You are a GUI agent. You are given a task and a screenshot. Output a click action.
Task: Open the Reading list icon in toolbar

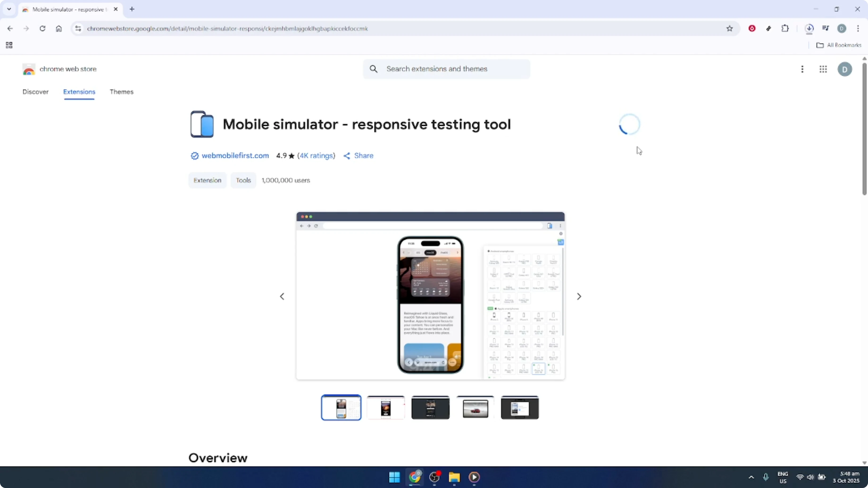(826, 29)
